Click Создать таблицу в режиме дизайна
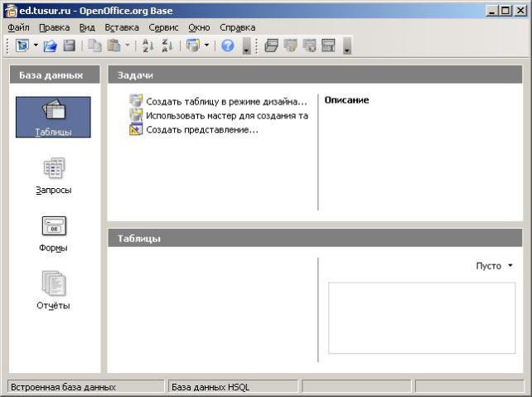 click(226, 101)
